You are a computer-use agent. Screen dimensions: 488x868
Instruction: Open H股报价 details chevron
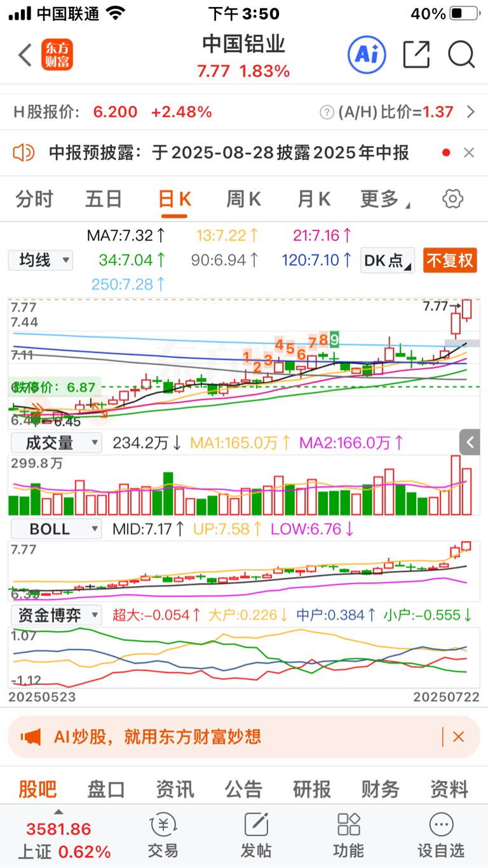pos(471,112)
